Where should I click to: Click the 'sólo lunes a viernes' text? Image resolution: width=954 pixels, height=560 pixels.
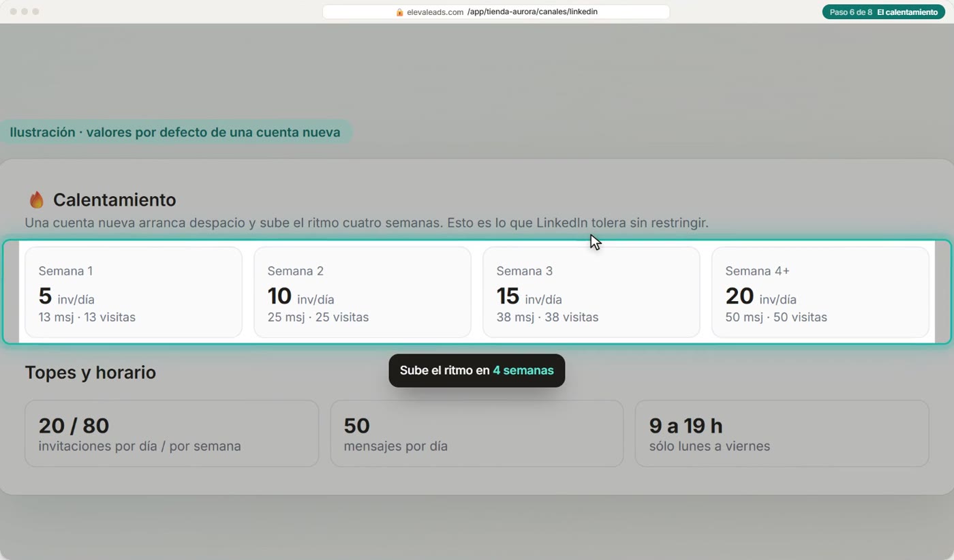(x=709, y=446)
